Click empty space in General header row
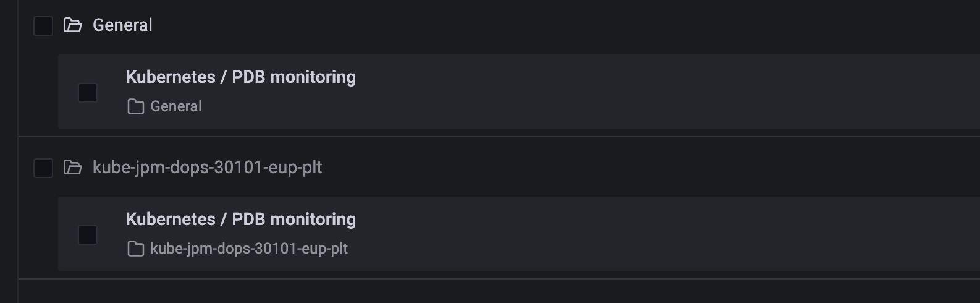Image resolution: width=980 pixels, height=303 pixels. coord(556,26)
